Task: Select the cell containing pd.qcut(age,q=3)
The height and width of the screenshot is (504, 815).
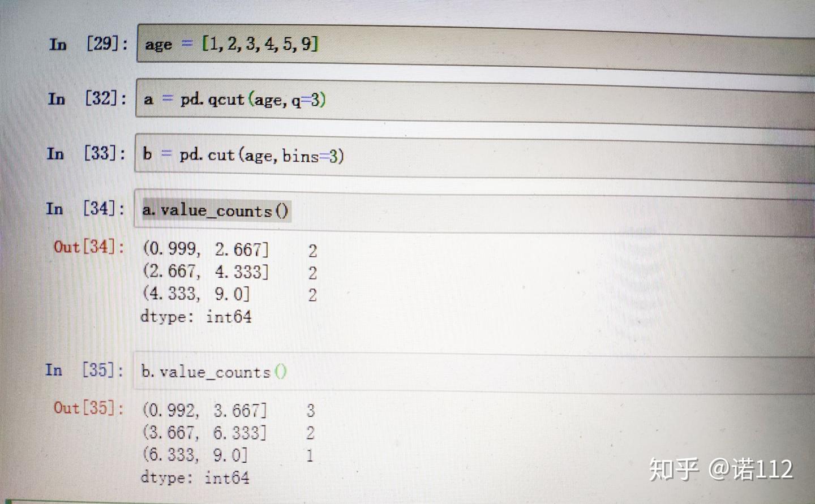Action: (475, 106)
